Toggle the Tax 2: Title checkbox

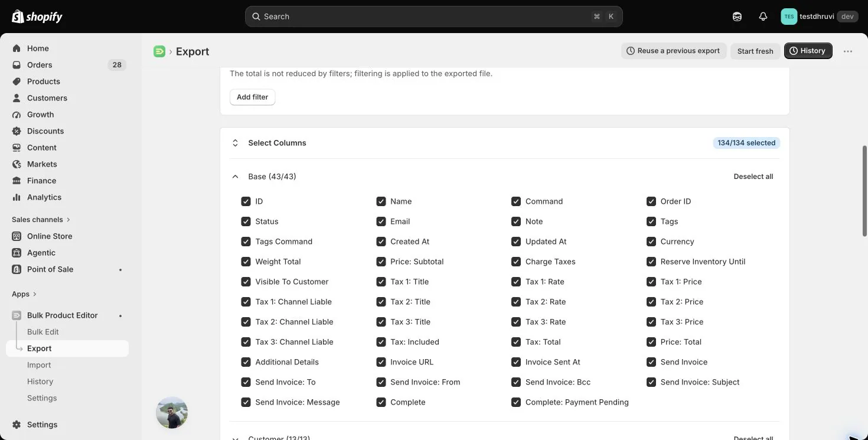[x=381, y=302]
